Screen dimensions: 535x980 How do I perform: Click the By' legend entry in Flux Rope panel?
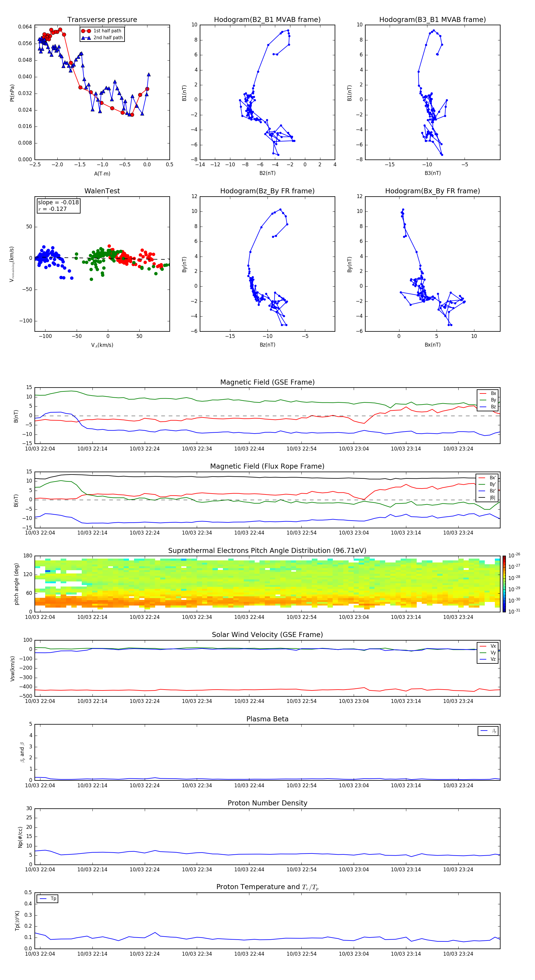[487, 484]
